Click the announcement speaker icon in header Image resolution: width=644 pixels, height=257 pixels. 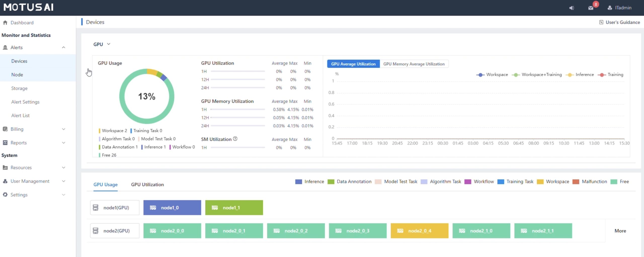click(572, 8)
